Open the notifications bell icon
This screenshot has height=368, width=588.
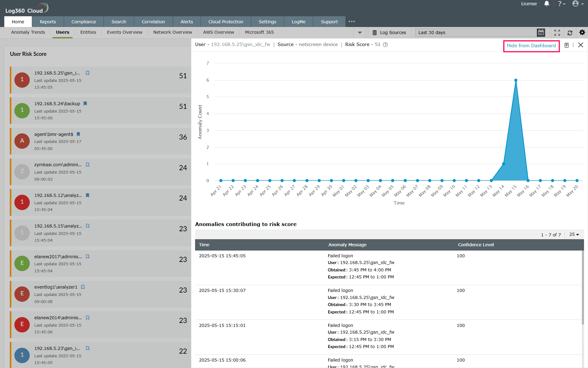547,4
